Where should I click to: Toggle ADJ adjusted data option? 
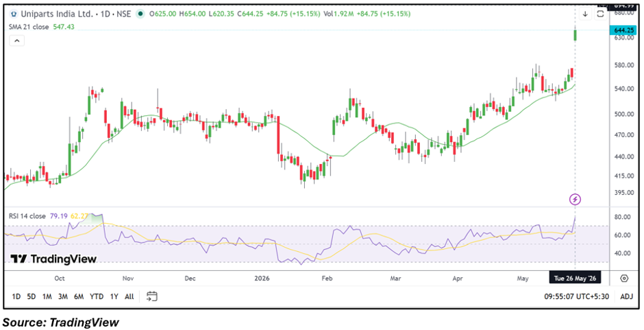(x=626, y=296)
